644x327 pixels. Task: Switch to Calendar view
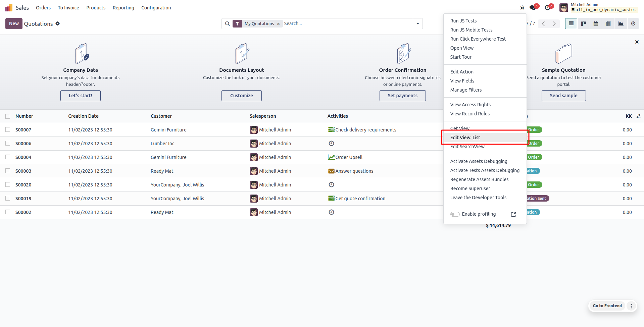pyautogui.click(x=596, y=23)
